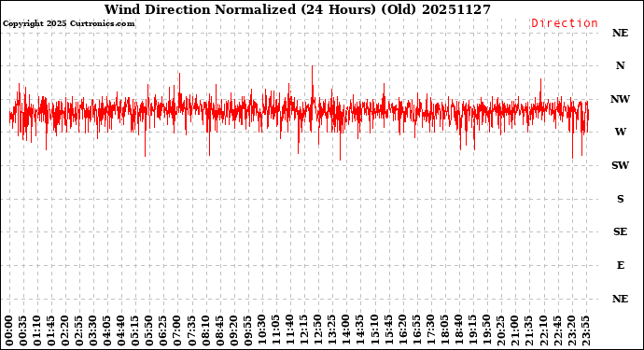Click the "12:50" time label
Image resolution: width=644 pixels, height=350 pixels.
(x=318, y=331)
